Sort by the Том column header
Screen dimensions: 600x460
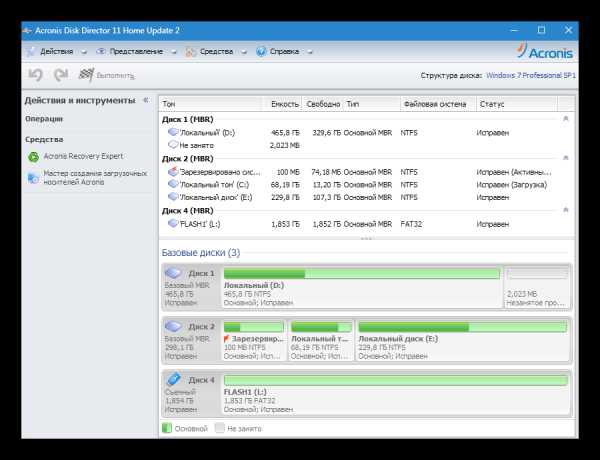coord(210,104)
